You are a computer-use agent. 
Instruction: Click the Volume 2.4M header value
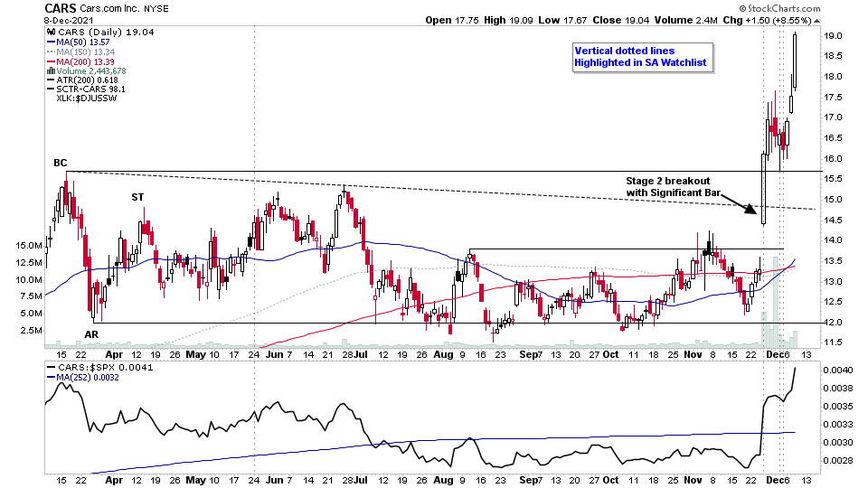686,21
